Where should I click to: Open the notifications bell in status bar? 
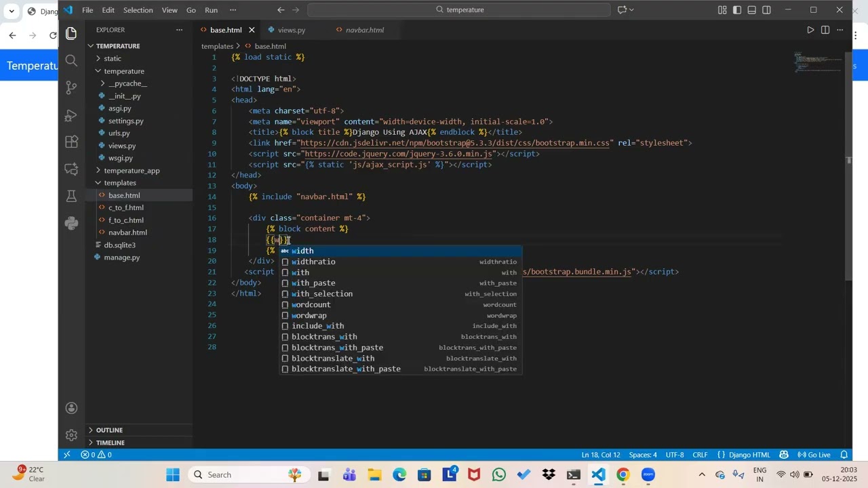pyautogui.click(x=844, y=455)
